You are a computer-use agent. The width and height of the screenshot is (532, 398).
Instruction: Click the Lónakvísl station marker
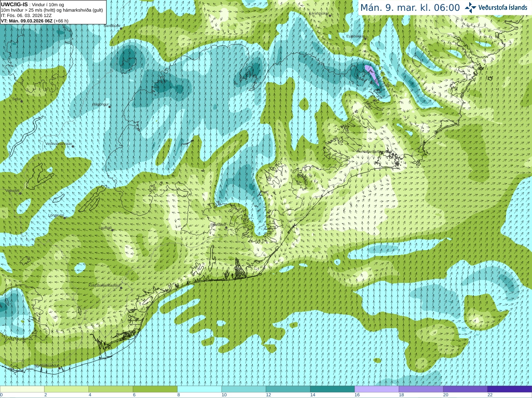tap(64, 218)
